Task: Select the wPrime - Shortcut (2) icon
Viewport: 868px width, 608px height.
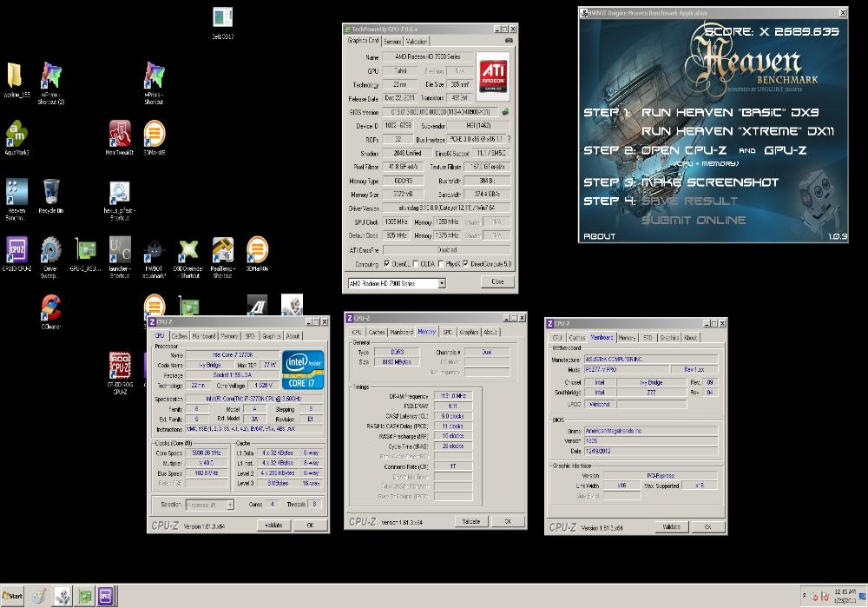Action: [51, 83]
